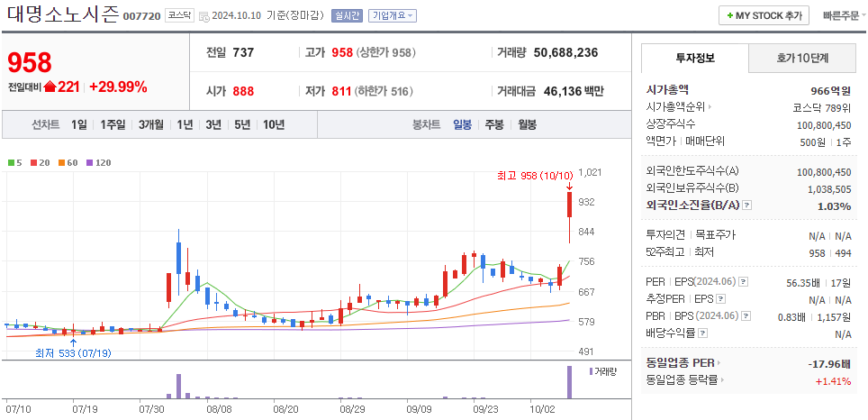Click the 상장주식수 value 100,800,450
The width and height of the screenshot is (868, 420).
point(824,124)
